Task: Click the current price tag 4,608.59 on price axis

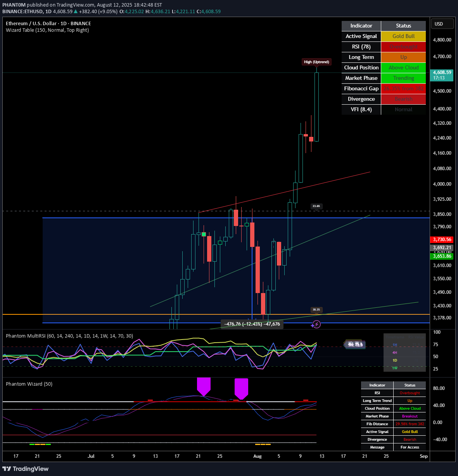Action: coord(442,75)
